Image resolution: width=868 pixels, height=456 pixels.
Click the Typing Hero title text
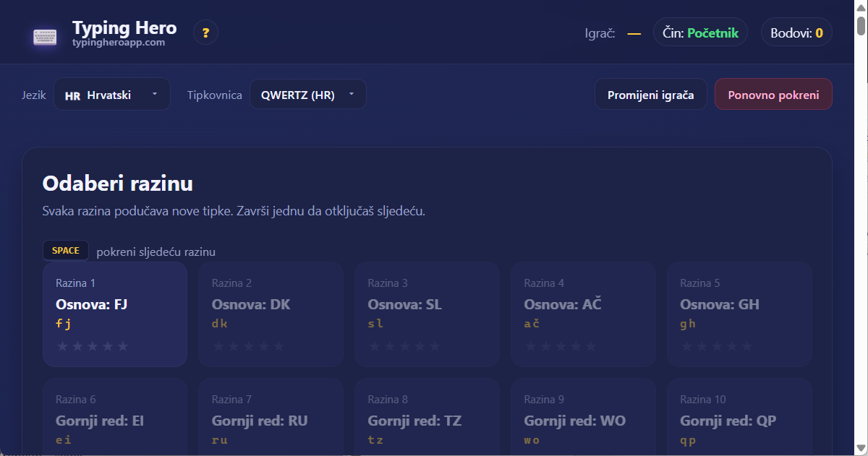[x=124, y=27]
